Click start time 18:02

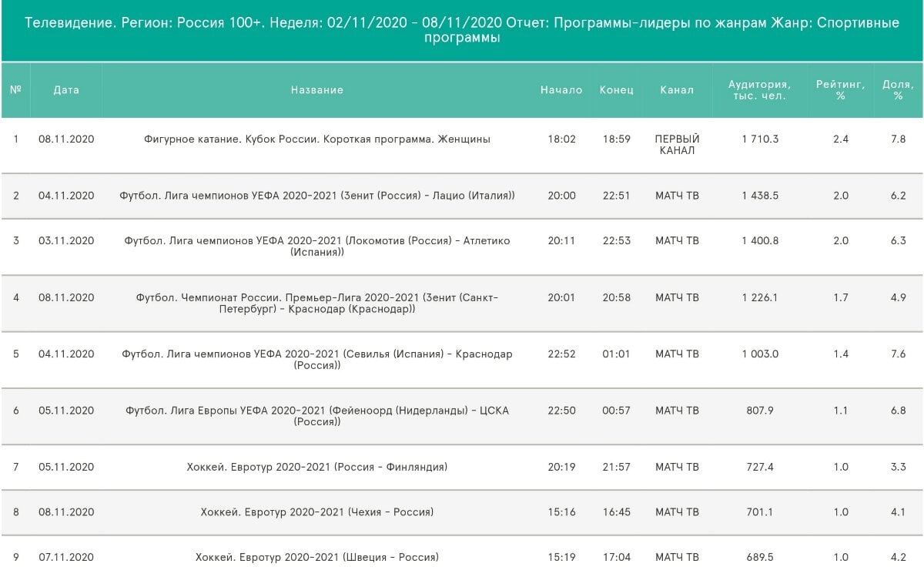(x=562, y=139)
